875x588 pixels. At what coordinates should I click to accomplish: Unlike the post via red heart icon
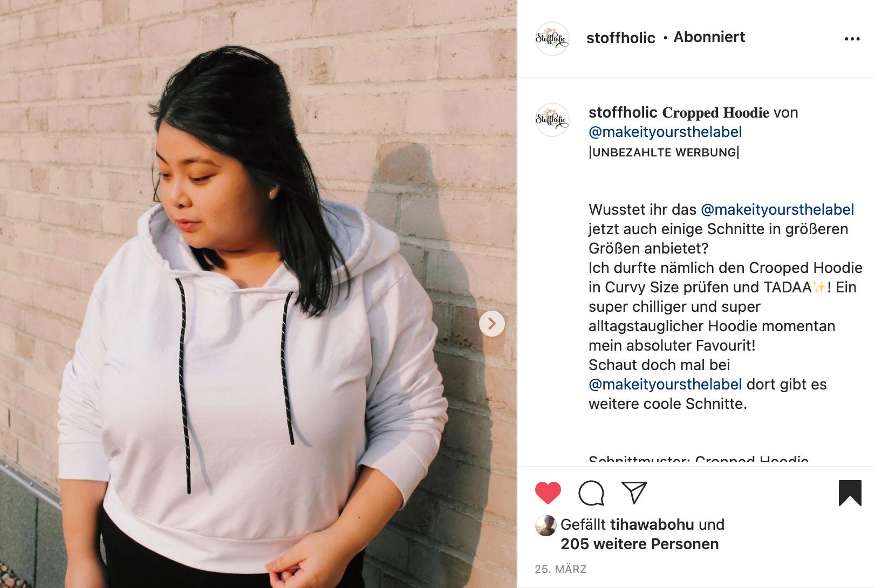point(548,493)
